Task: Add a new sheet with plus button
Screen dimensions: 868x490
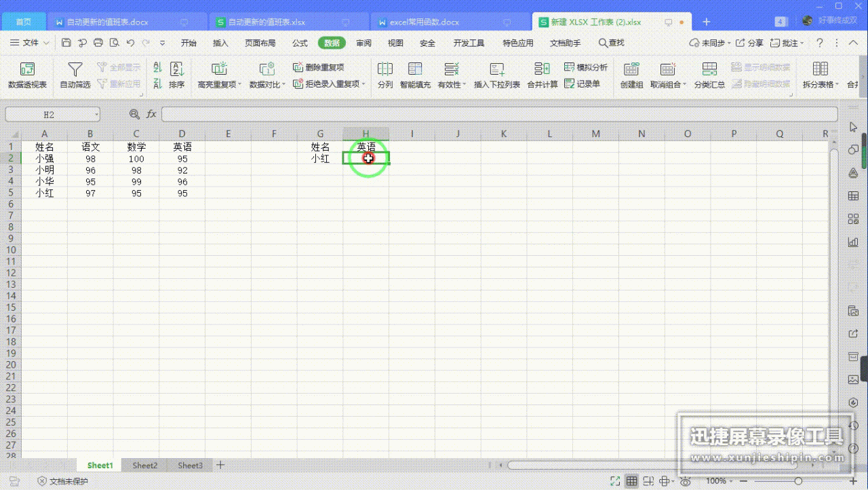Action: pos(220,466)
